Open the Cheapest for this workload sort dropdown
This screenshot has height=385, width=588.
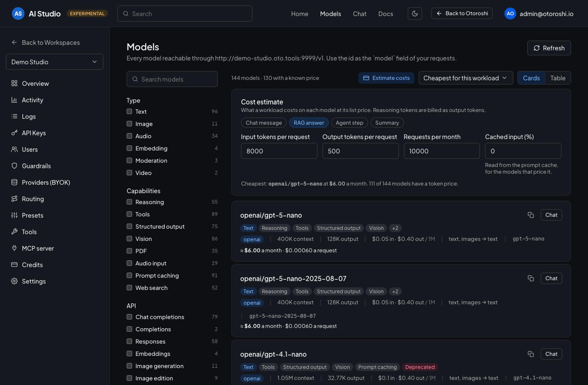(x=466, y=78)
